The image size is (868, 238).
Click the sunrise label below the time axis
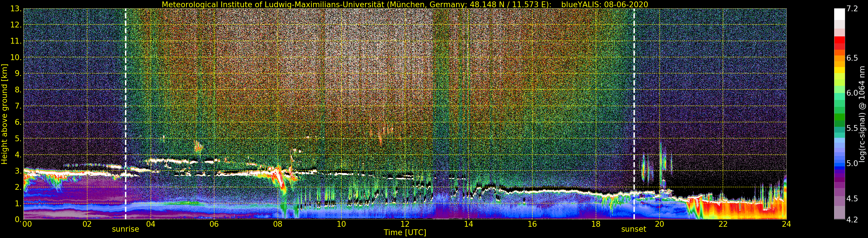[x=125, y=229]
